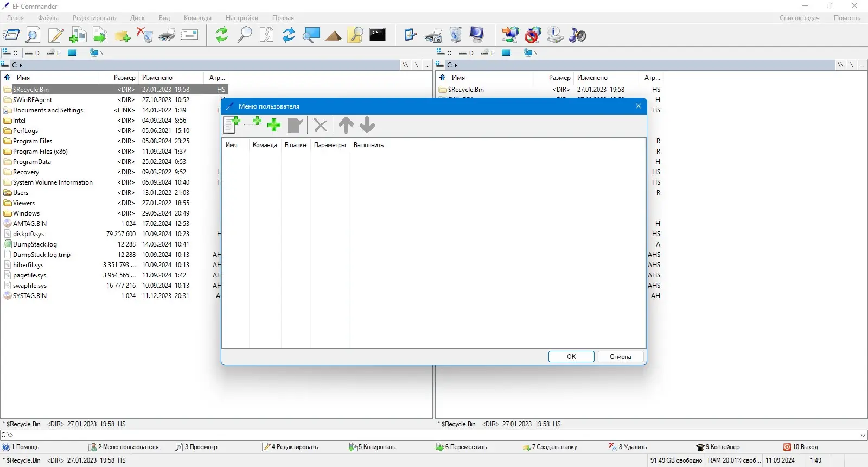The width and height of the screenshot is (868, 467).
Task: Click the copy files toolbar icon
Action: click(x=78, y=35)
